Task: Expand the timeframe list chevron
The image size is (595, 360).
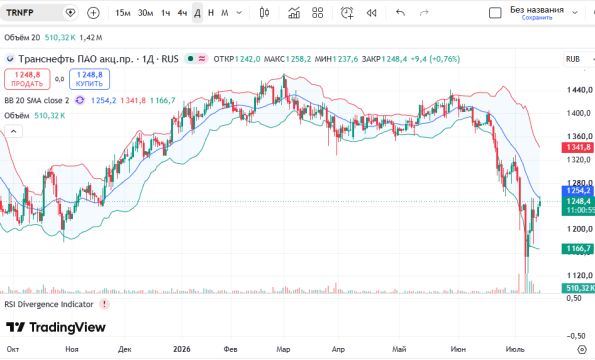Action: [239, 13]
